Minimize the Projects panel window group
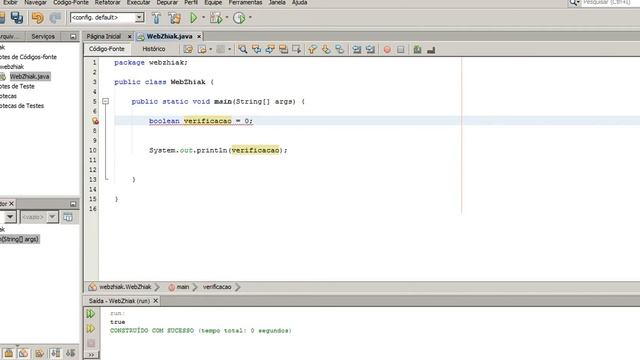The height and width of the screenshot is (360, 640). 73,36
